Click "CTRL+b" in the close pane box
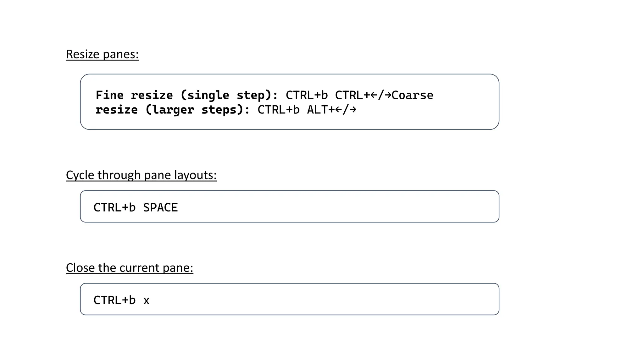This screenshot has width=644, height=362. [114, 300]
